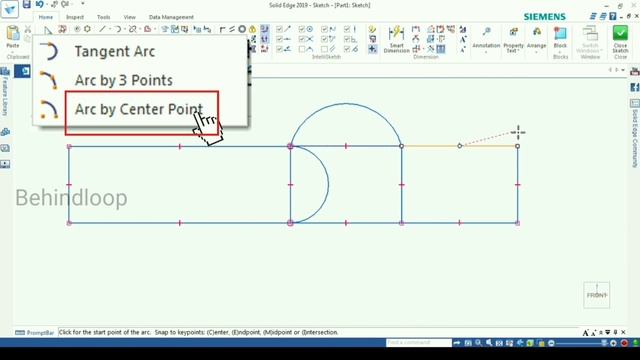This screenshot has height=360, width=640.
Task: Click the FRONT view orientation cube
Action: (x=597, y=295)
